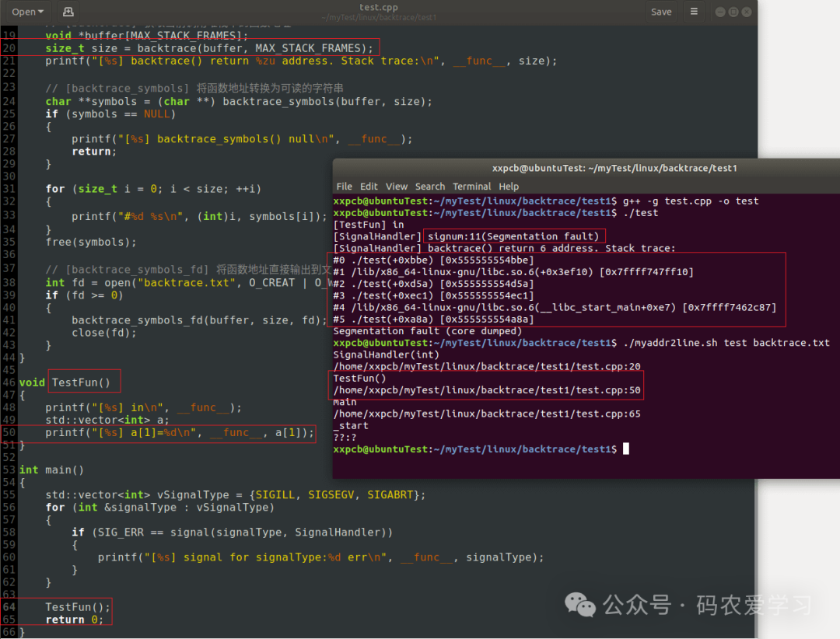The width and height of the screenshot is (840, 639).
Task: Minimize the gedit editor window
Action: (718, 12)
